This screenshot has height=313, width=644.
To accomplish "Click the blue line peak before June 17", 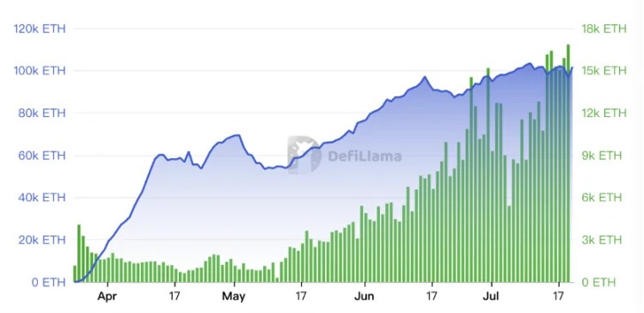I will pos(425,77).
